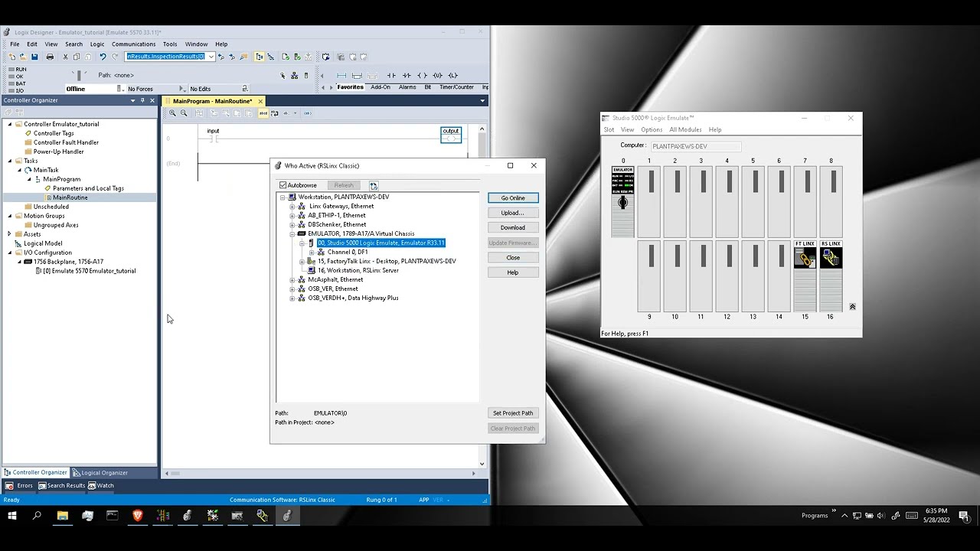Screen dimensions: 980x551
Task: Select the Examine Off (XIO) contact icon
Action: [407, 75]
